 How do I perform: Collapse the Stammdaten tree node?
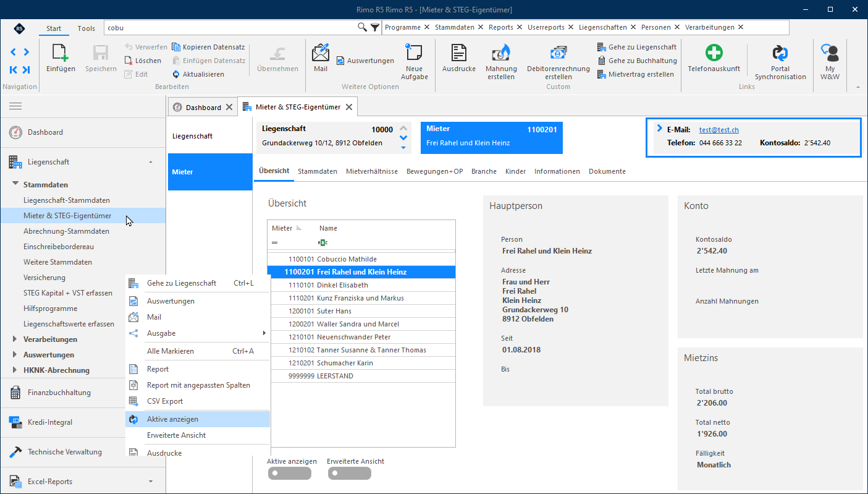click(15, 184)
